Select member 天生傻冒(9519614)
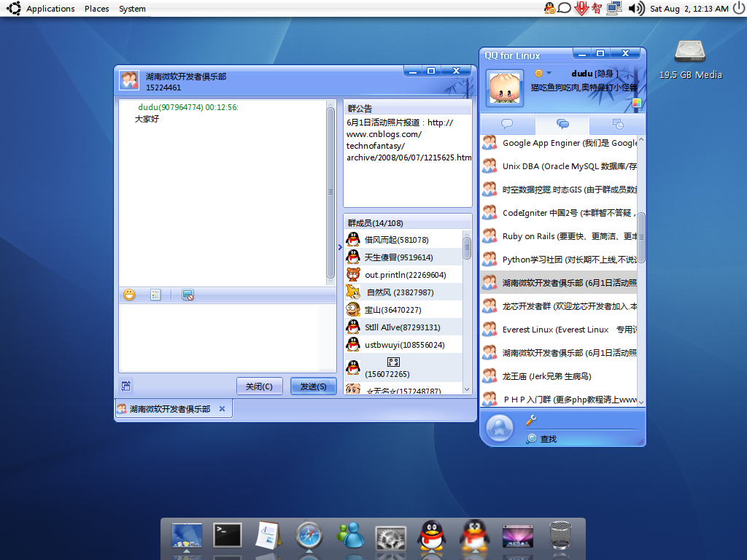This screenshot has height=560, width=747. [x=403, y=257]
